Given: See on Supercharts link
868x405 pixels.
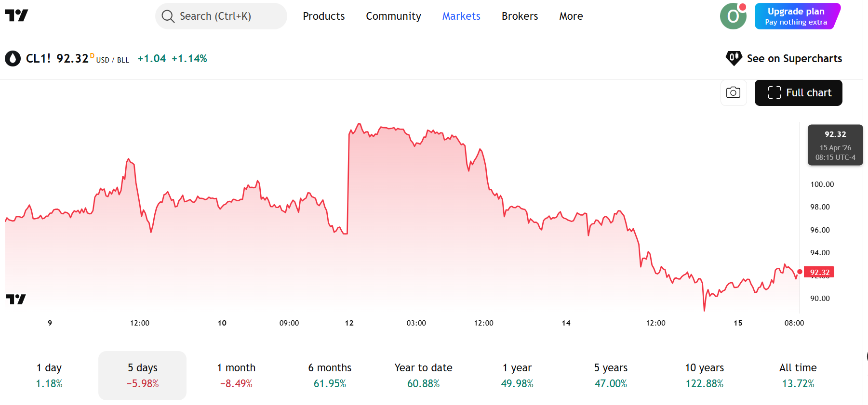Looking at the screenshot, I should click(794, 59).
